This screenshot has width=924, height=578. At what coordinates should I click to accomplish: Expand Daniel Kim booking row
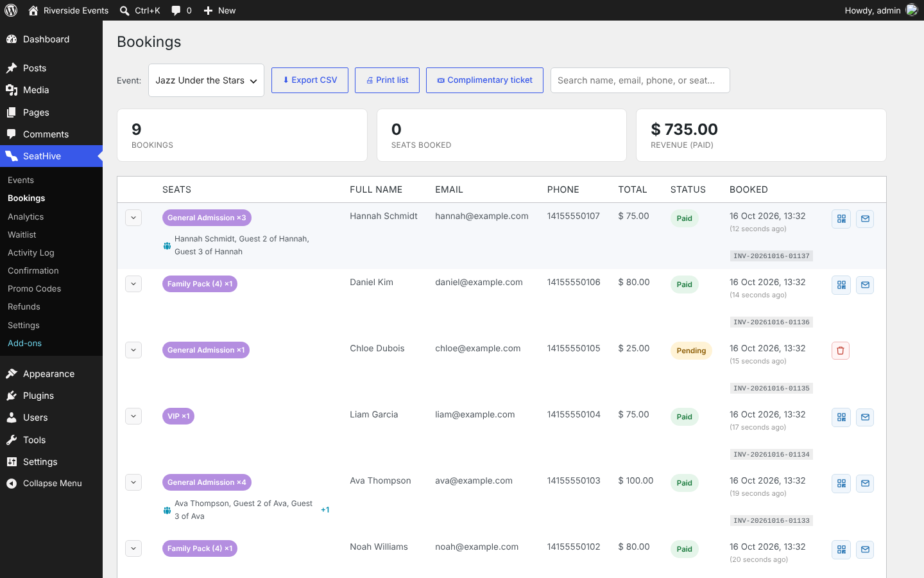coord(133,284)
